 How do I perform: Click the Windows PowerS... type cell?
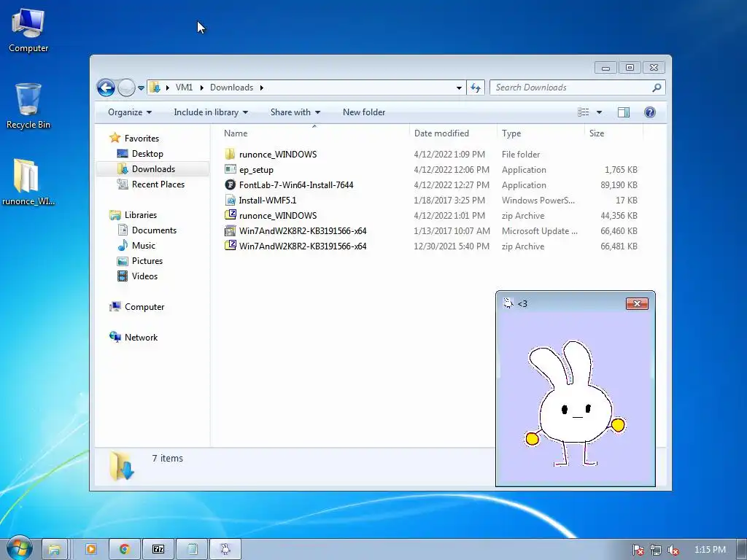pos(538,201)
